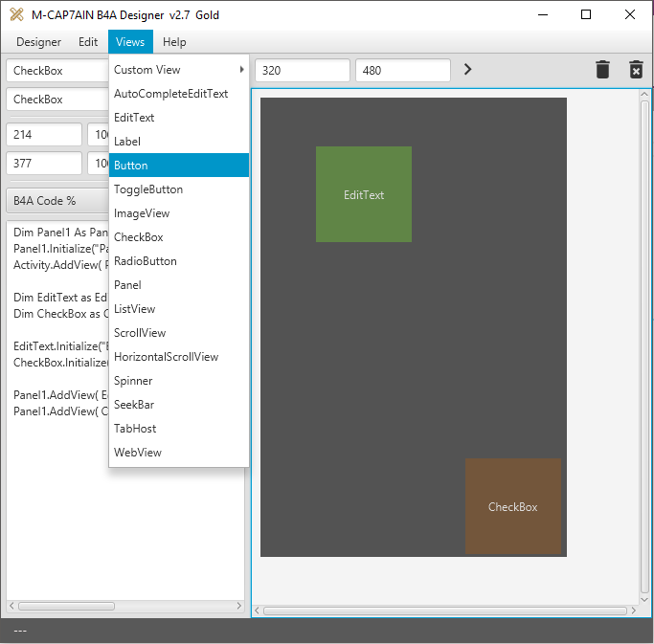
Task: Click the trash can delete icon
Action: (x=602, y=70)
